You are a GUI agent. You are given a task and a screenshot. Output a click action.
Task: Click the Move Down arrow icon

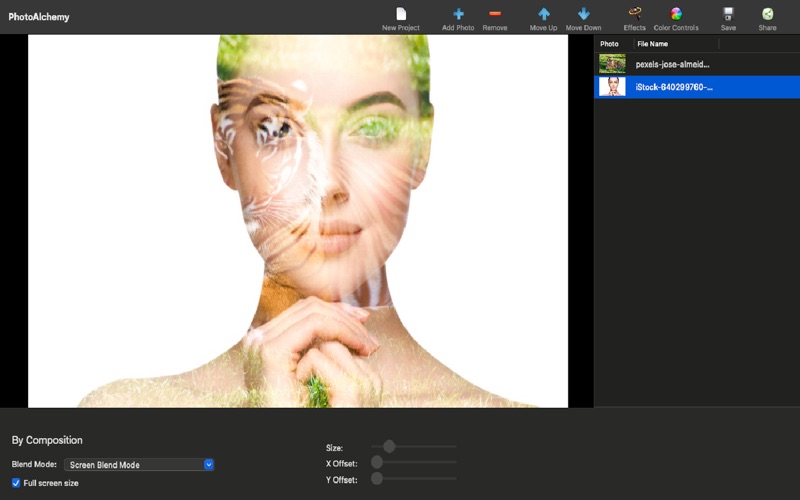click(x=583, y=14)
